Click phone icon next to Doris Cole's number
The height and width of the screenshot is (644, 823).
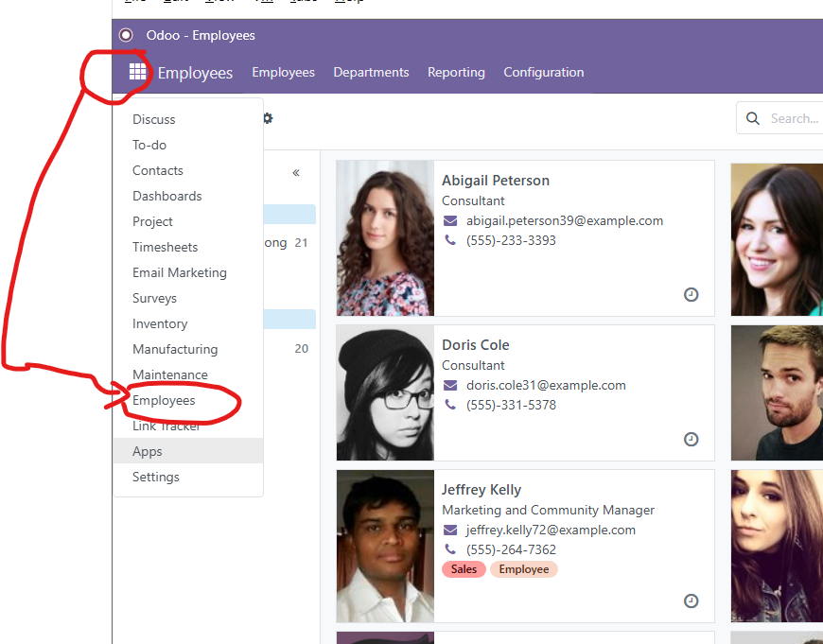450,405
